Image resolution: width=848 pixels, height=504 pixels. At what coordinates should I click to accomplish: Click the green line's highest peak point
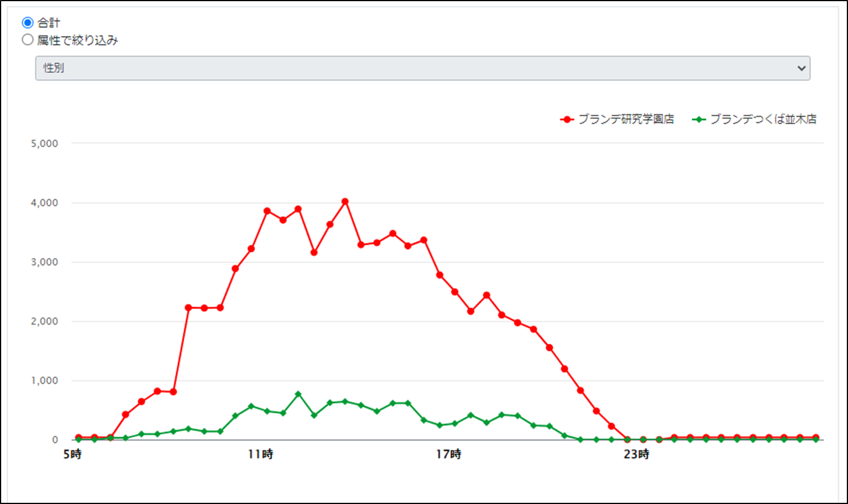tap(298, 394)
